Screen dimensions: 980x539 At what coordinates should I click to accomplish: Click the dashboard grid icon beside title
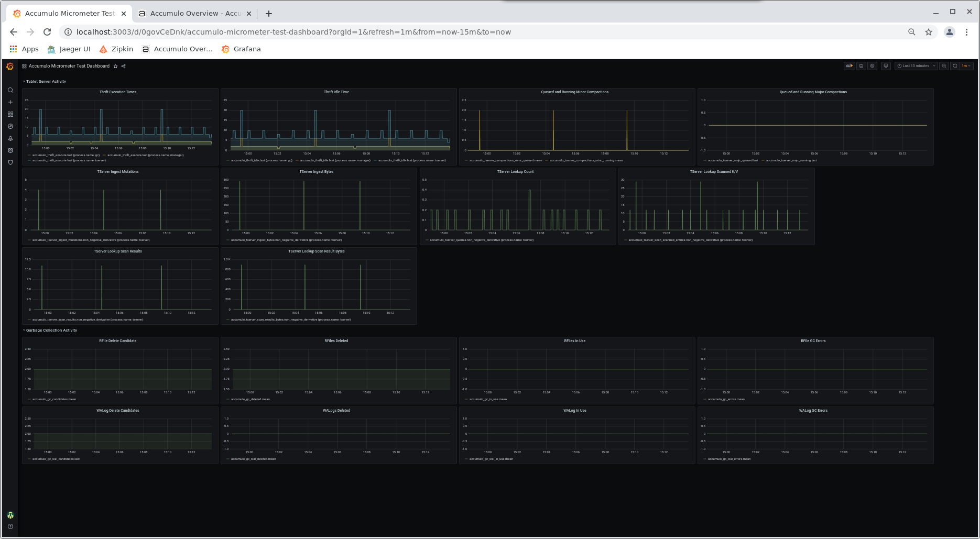tap(24, 67)
